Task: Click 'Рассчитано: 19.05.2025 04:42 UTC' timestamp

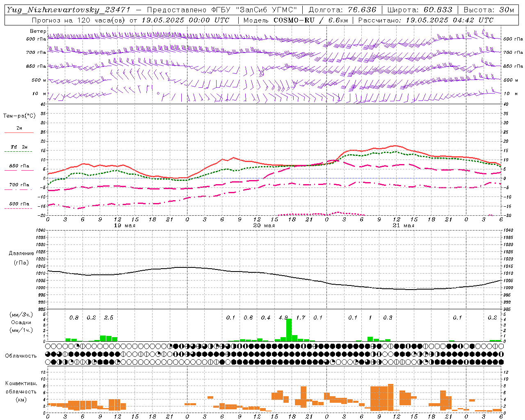Action: [x=426, y=20]
